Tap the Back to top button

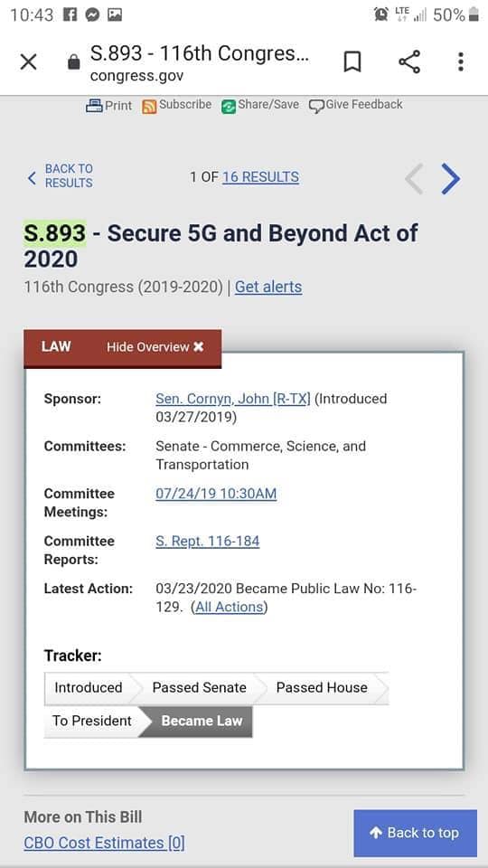[x=416, y=833]
